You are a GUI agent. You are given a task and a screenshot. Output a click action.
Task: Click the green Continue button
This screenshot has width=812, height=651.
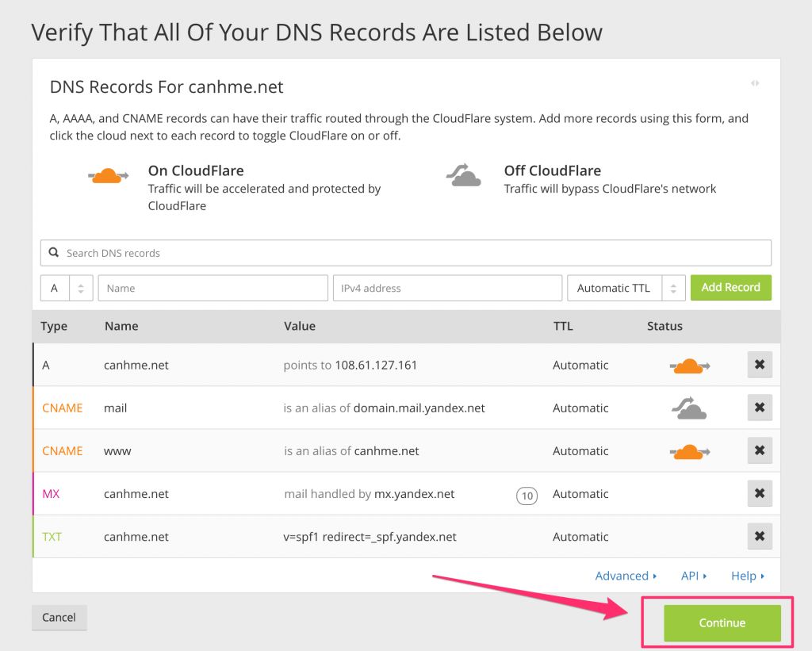722,623
